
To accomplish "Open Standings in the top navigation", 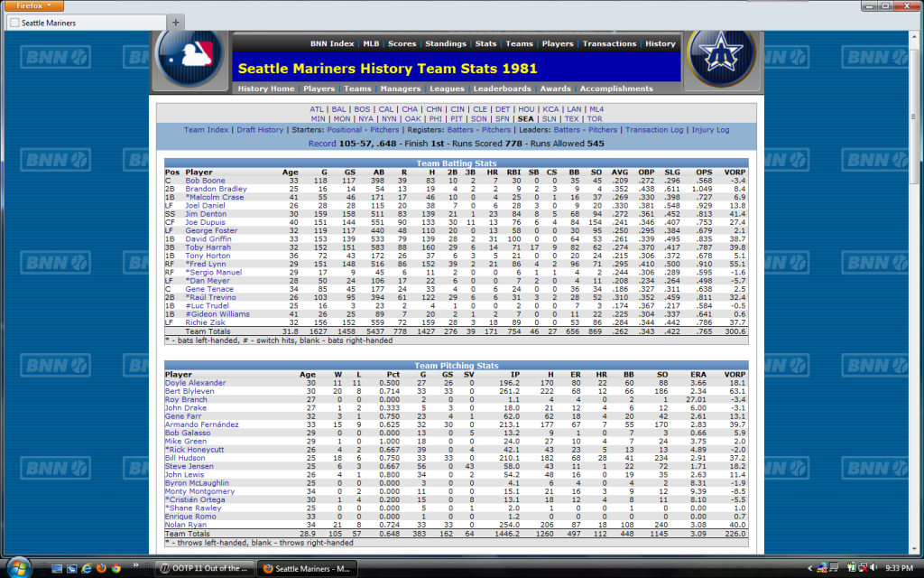I will (446, 43).
